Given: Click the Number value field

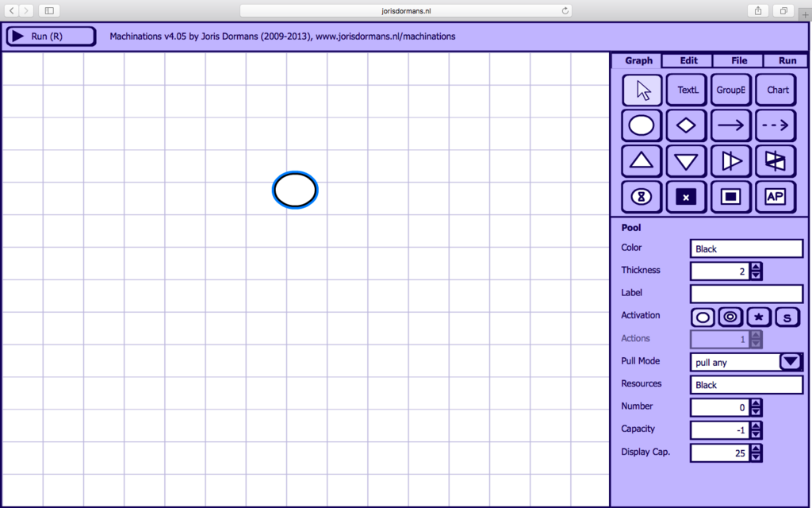Looking at the screenshot, I should pyautogui.click(x=720, y=407).
